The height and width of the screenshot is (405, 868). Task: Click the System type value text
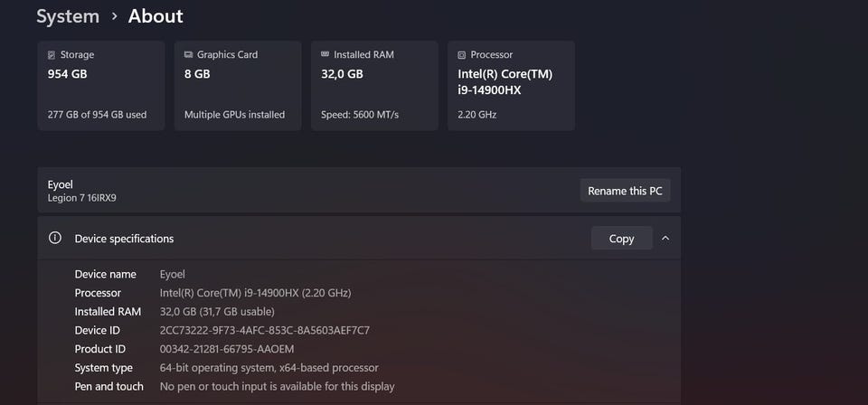pyautogui.click(x=269, y=368)
